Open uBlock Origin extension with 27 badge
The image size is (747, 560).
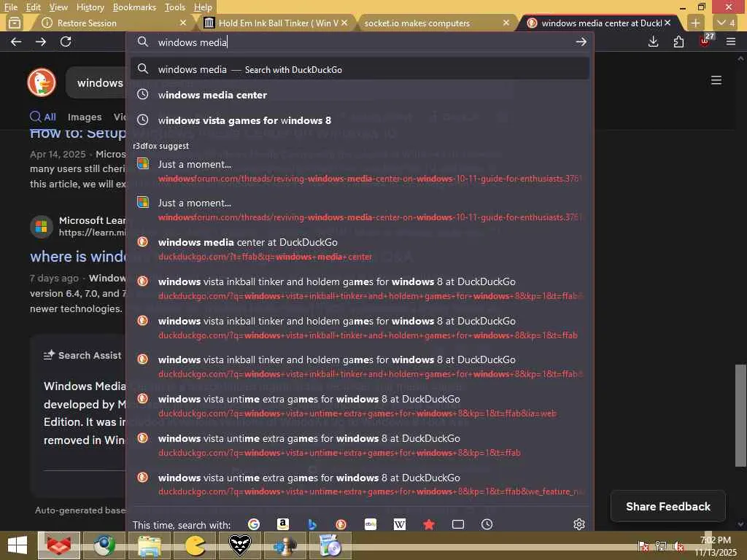705,41
